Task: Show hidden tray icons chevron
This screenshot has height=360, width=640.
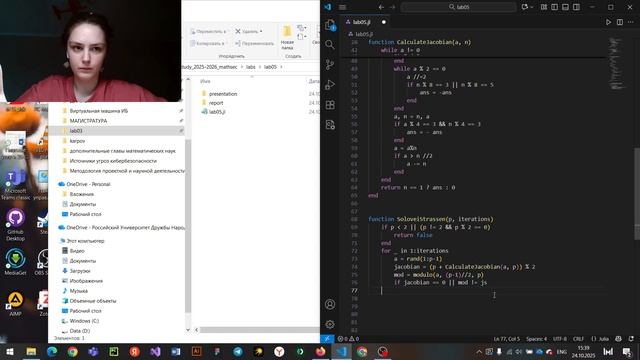Action: [479, 352]
